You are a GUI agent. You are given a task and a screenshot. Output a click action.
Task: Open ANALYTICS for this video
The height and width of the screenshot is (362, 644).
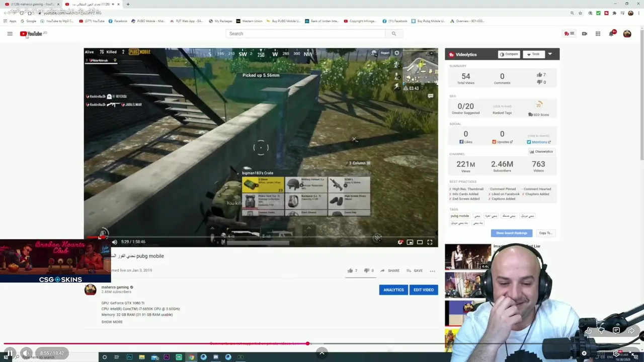pyautogui.click(x=393, y=290)
